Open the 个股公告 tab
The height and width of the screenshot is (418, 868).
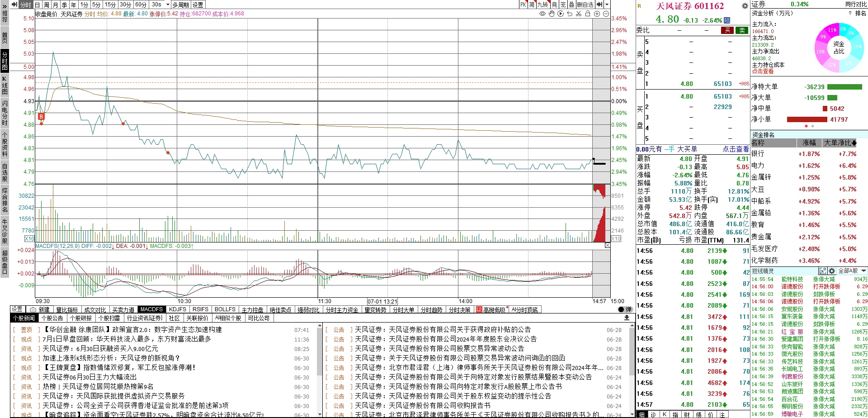click(52, 318)
